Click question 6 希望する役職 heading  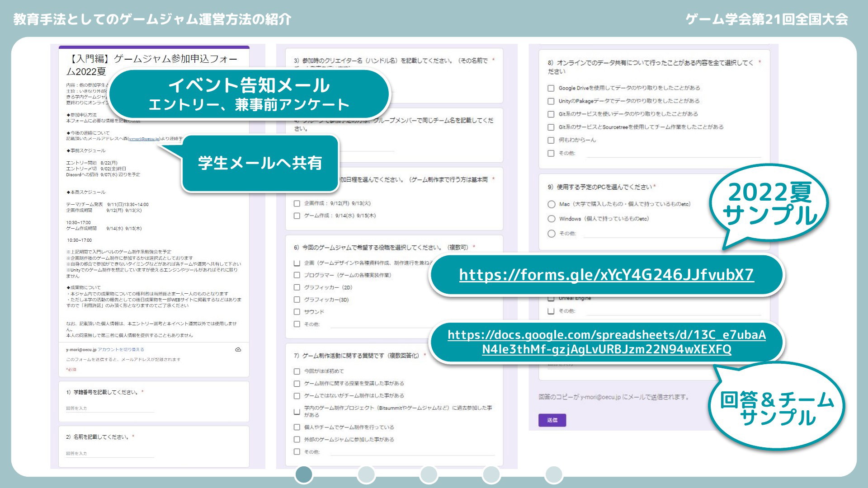[381, 248]
